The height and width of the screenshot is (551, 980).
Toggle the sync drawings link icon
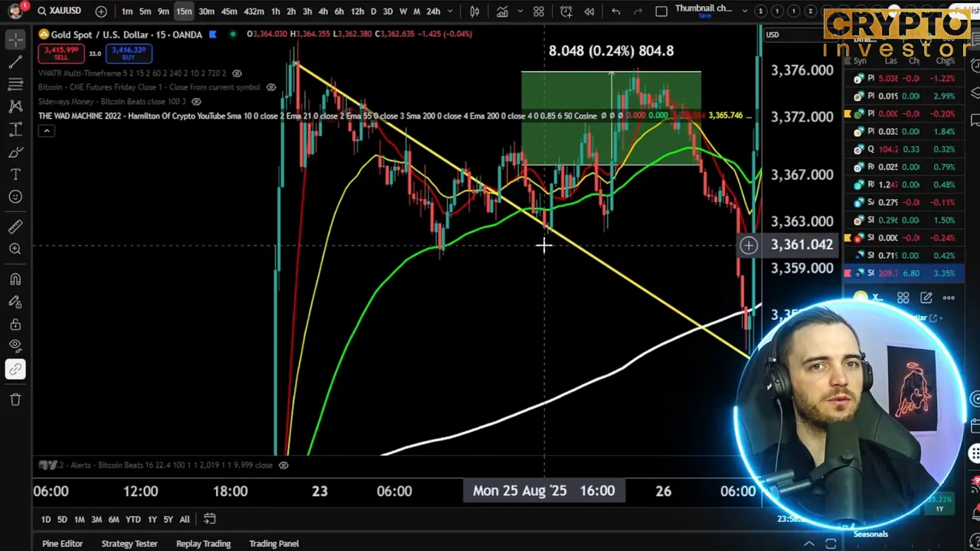(x=15, y=370)
